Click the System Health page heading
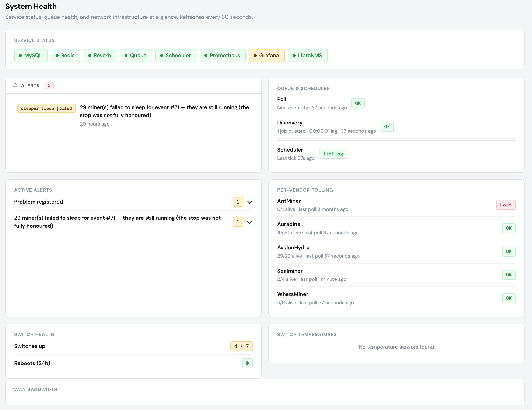Viewport: 532px width, 410px height. [31, 6]
